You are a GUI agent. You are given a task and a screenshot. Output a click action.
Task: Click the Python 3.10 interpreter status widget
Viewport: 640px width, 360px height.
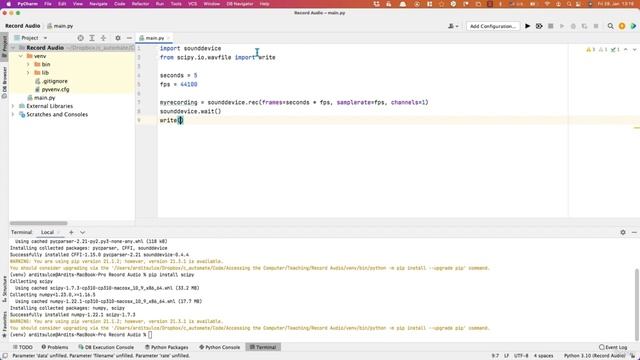[x=594, y=356]
